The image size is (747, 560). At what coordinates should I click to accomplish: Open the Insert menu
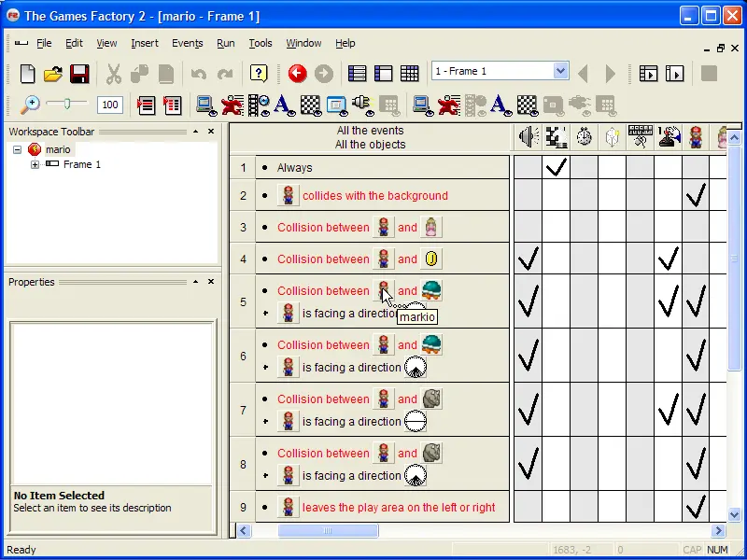145,43
